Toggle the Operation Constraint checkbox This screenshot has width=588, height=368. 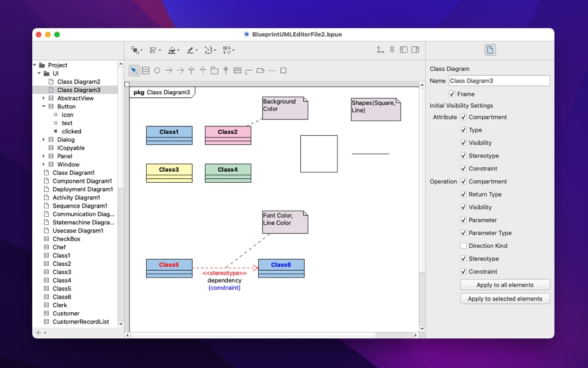tap(464, 271)
